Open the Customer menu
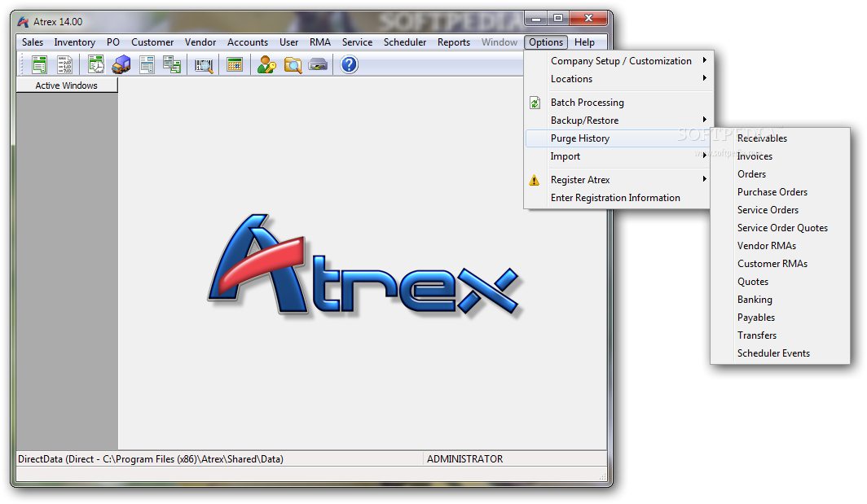Image resolution: width=867 pixels, height=504 pixels. (x=152, y=42)
